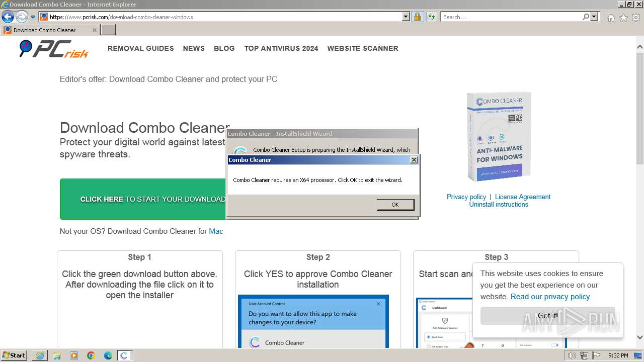Open the Windows Start menu
Viewport: 644px width, 362px height.
(14, 355)
